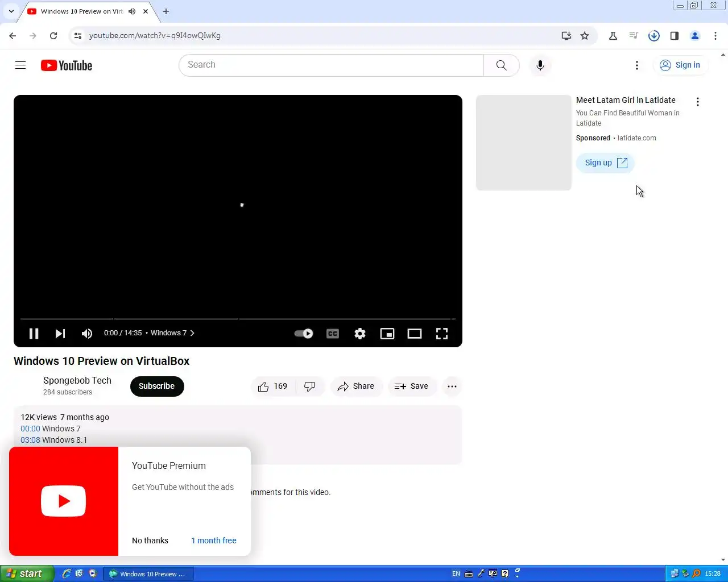
Task: Pause the video
Action: (34, 334)
